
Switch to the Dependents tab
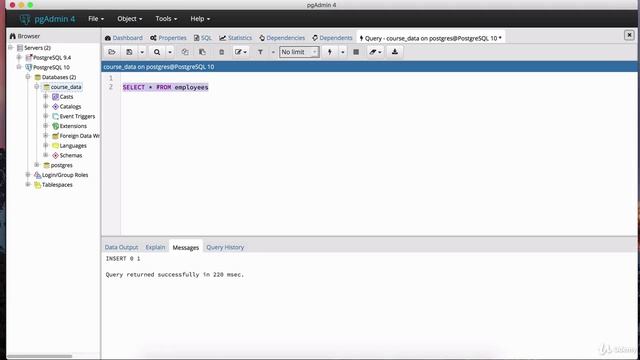pyautogui.click(x=332, y=38)
